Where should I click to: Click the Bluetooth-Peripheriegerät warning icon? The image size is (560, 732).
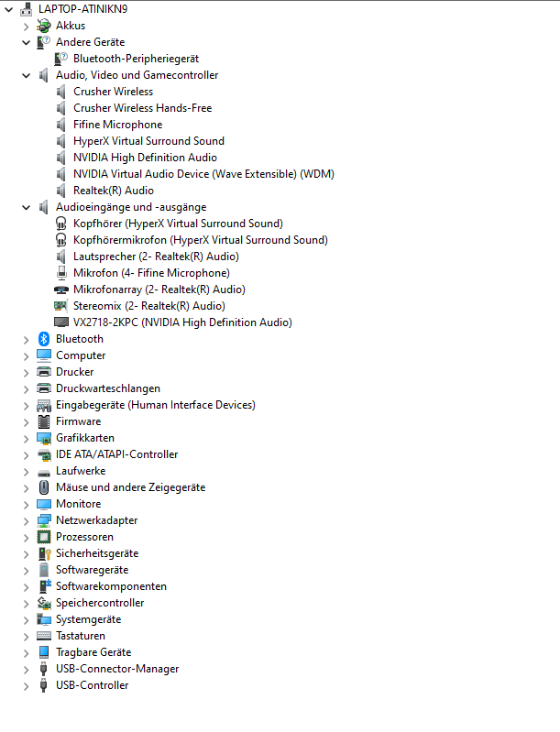coord(61,59)
